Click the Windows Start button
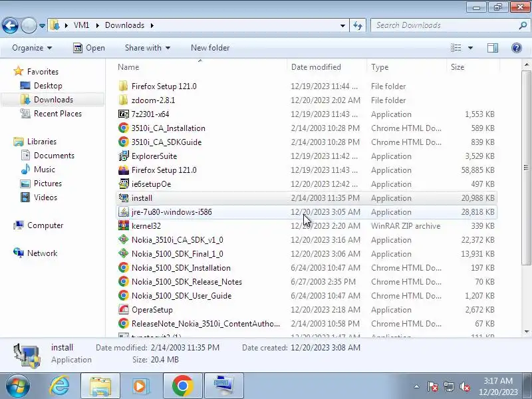Viewport: 532px width, 399px height. click(17, 386)
